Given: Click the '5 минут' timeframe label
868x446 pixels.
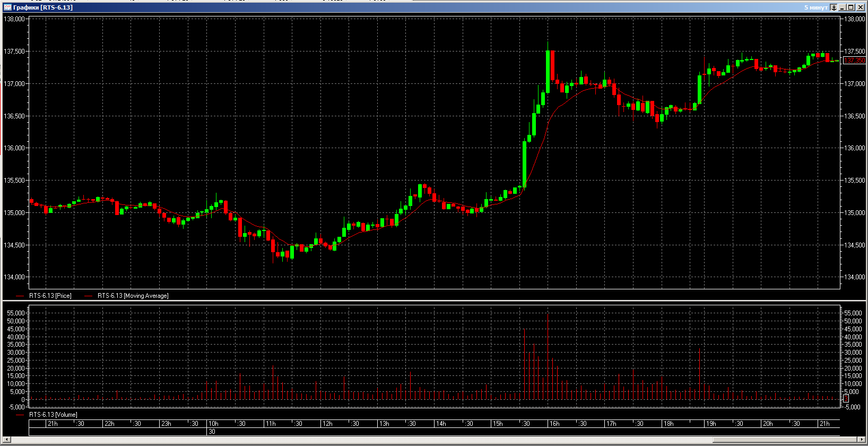Looking at the screenshot, I should coord(815,7).
